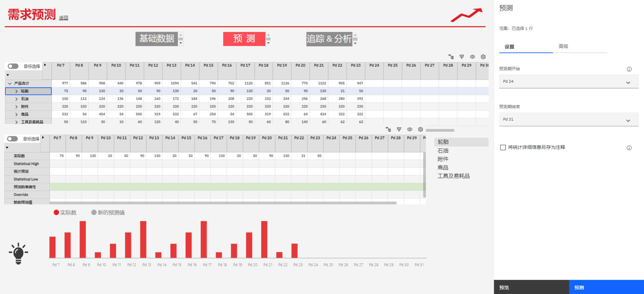Open the gear settings above the top grid
This screenshot has width=644, height=294.
[483, 57]
